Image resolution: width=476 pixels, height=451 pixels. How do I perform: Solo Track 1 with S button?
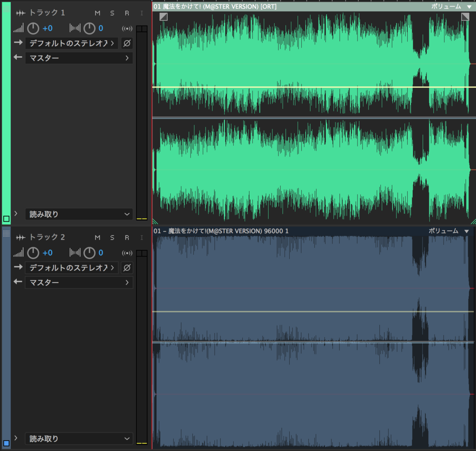[112, 13]
